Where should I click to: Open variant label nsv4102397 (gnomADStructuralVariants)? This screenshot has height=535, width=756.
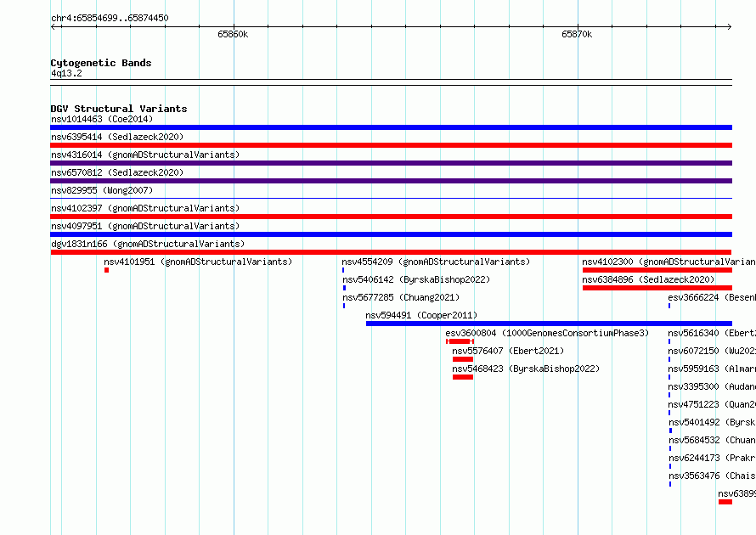(x=145, y=208)
